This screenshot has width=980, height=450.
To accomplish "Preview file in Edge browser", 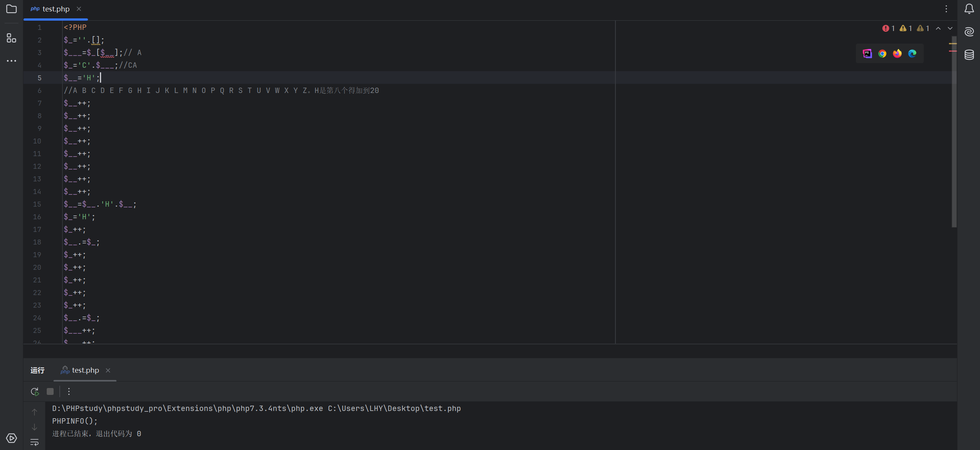I will coord(912,54).
